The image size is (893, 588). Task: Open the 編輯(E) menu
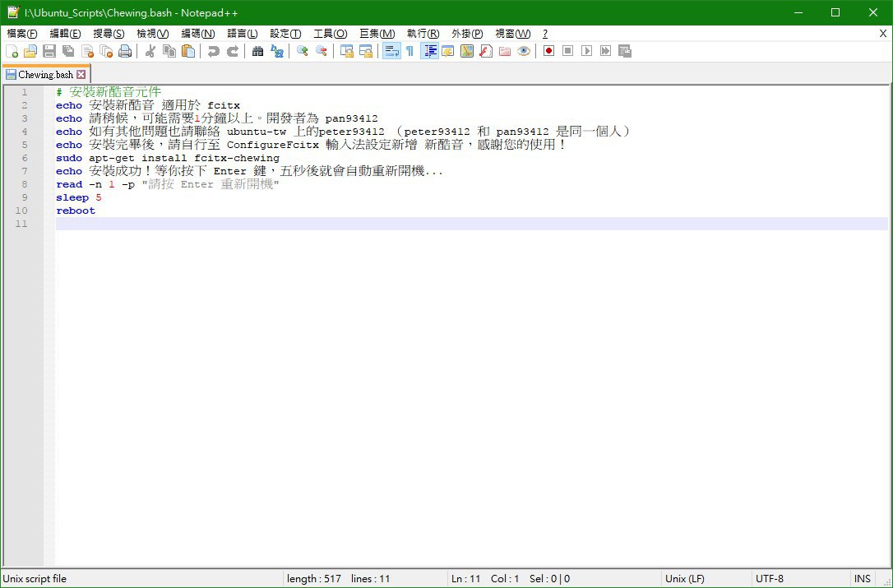coord(66,35)
